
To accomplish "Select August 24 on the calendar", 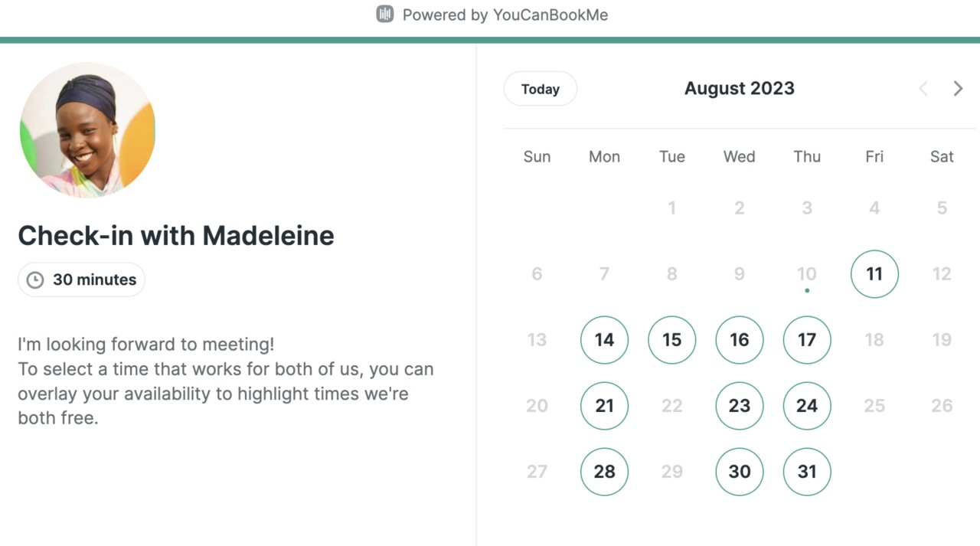I will click(x=806, y=405).
